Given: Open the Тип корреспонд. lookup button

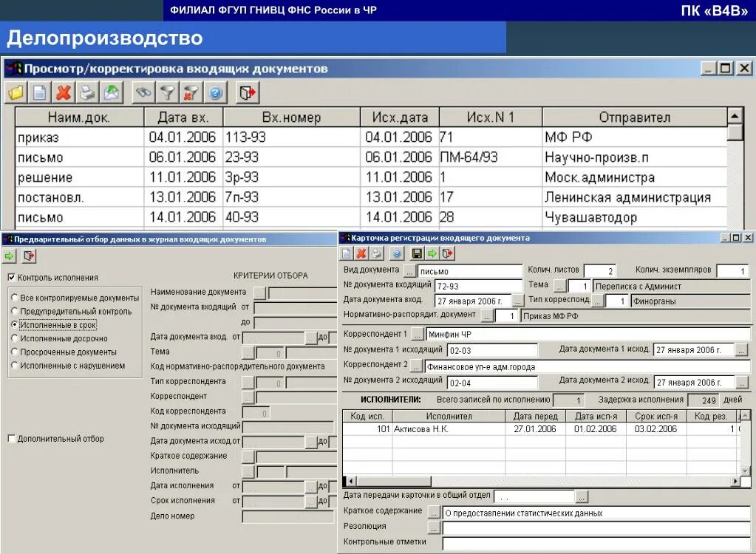Looking at the screenshot, I should (597, 301).
